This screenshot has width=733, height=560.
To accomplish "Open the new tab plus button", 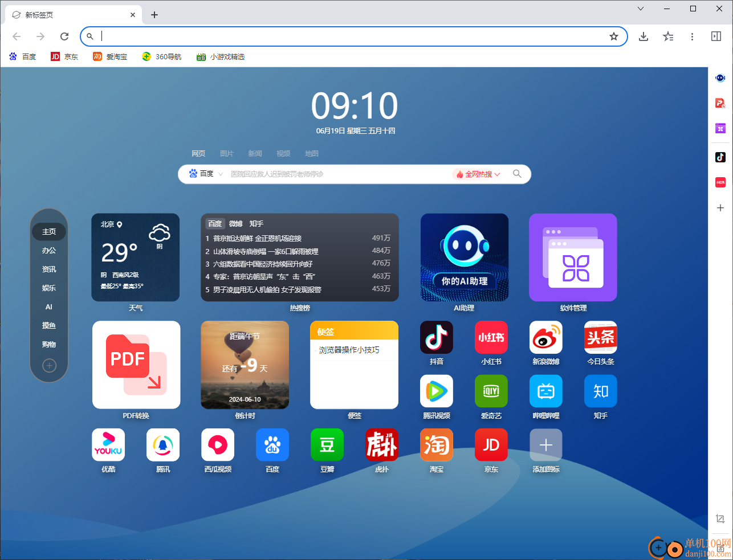I will tap(154, 15).
